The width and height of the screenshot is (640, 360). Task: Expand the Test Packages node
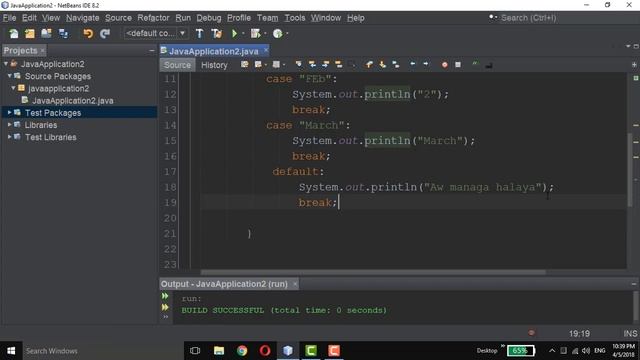tap(9, 112)
